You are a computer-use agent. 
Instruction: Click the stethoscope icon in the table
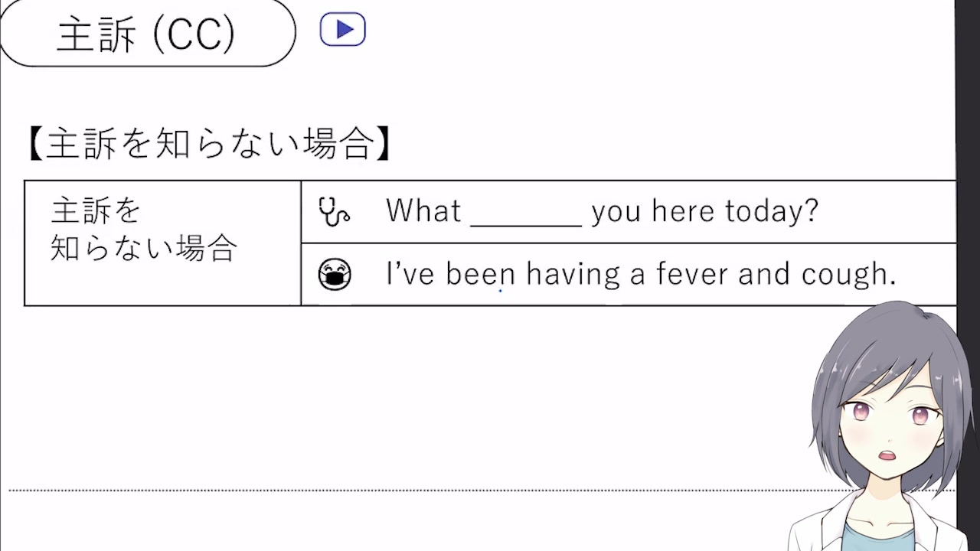pyautogui.click(x=333, y=211)
